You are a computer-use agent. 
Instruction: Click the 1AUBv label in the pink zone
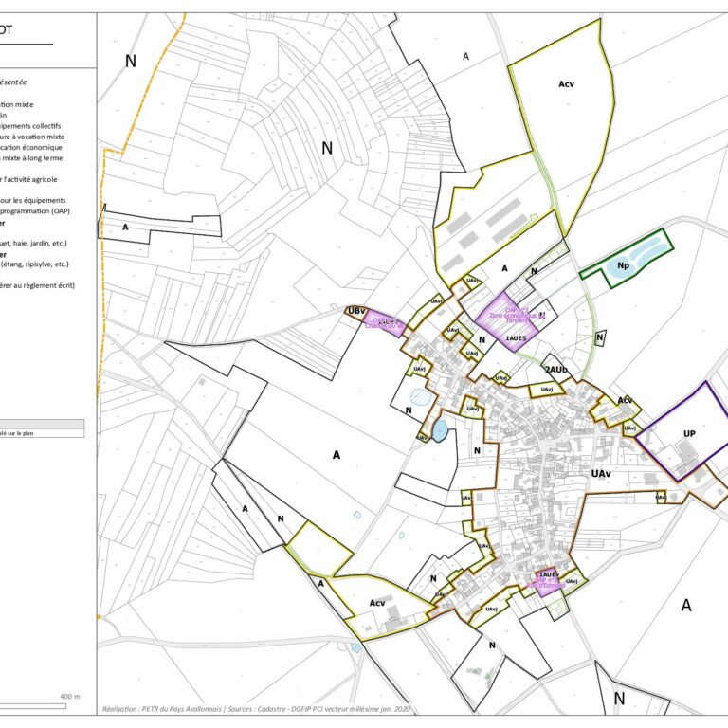[x=547, y=574]
